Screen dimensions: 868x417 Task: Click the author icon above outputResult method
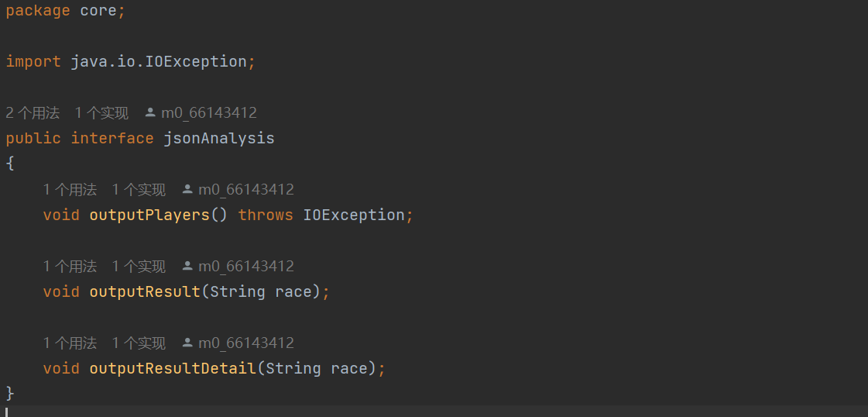(187, 267)
